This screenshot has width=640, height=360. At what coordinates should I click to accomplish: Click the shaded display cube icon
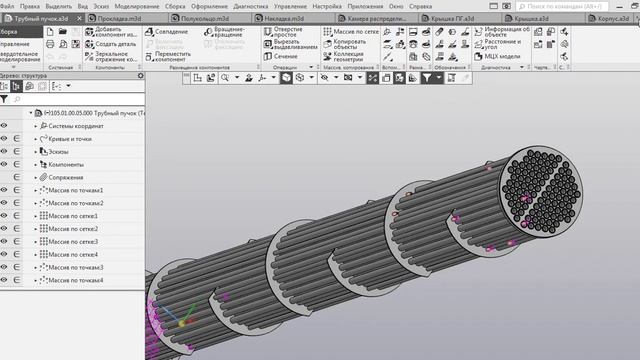click(x=287, y=78)
